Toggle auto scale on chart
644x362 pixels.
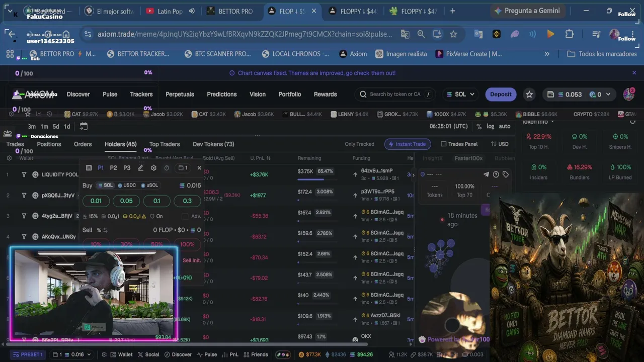click(504, 126)
